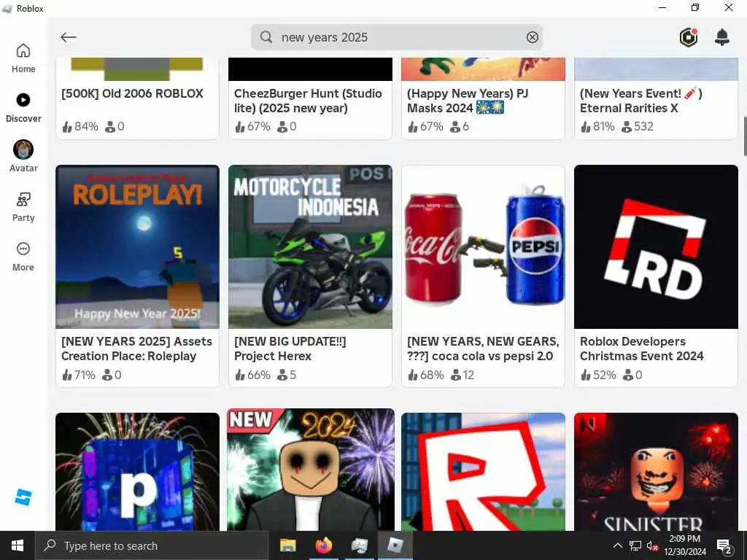Click '(Happy New Years) PJ Masks 2024' title
The width and height of the screenshot is (747, 560).
[468, 101]
